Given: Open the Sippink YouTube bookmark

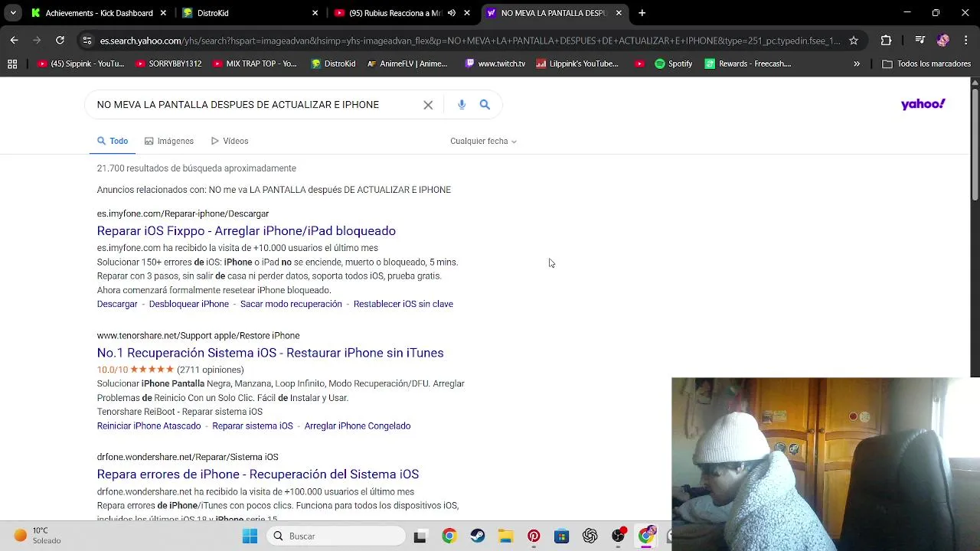Looking at the screenshot, I should 80,64.
